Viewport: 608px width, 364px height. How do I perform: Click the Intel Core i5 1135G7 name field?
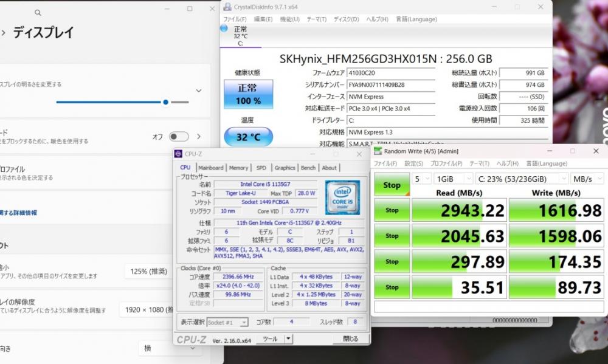pos(265,184)
